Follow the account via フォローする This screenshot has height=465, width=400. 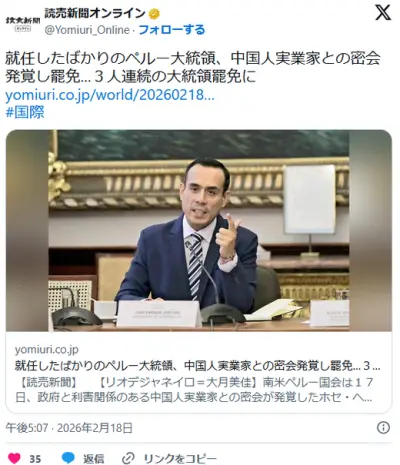click(x=171, y=30)
